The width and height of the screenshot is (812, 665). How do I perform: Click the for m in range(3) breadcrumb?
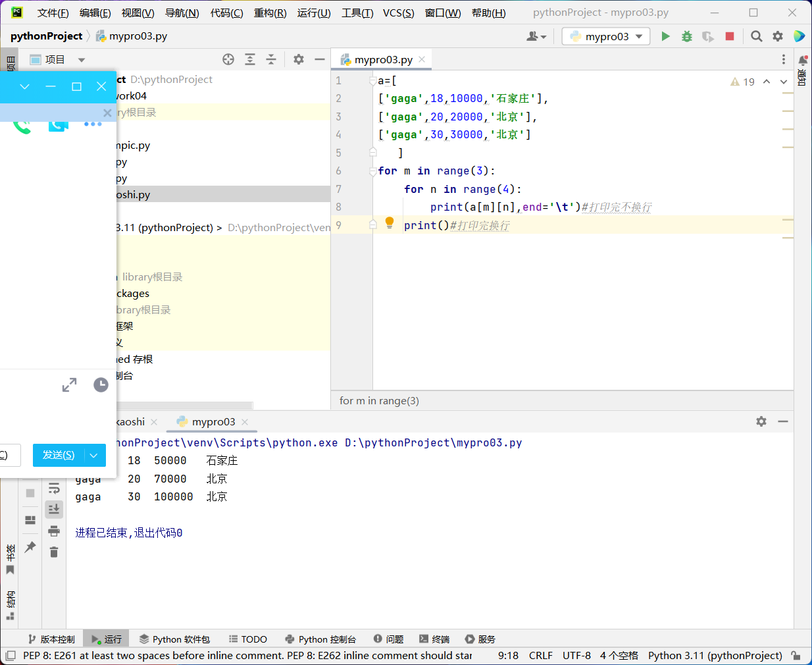coord(379,400)
